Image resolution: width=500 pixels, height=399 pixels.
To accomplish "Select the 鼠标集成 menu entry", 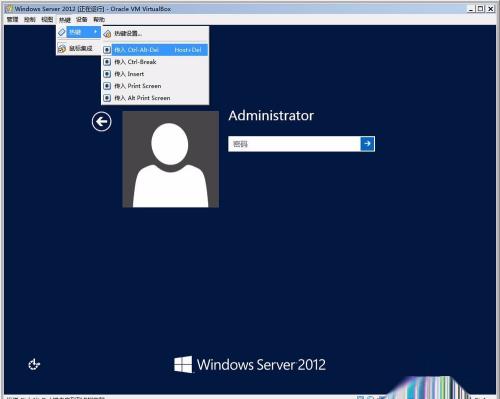I will click(79, 49).
